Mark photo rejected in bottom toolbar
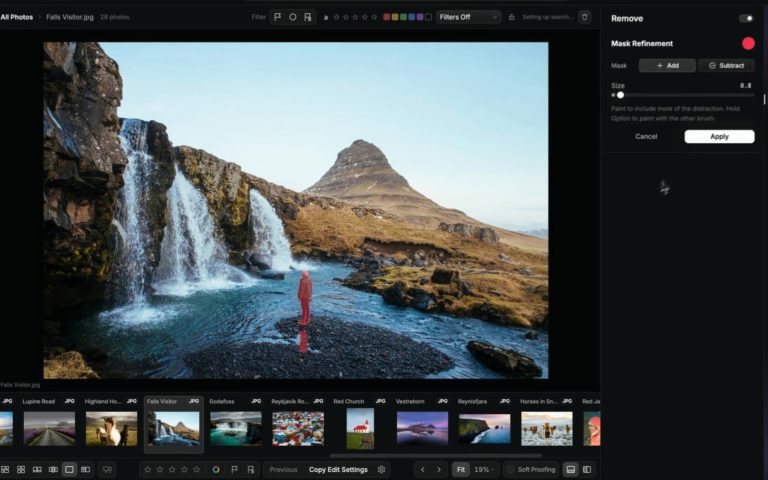The height and width of the screenshot is (480, 768). (x=251, y=469)
